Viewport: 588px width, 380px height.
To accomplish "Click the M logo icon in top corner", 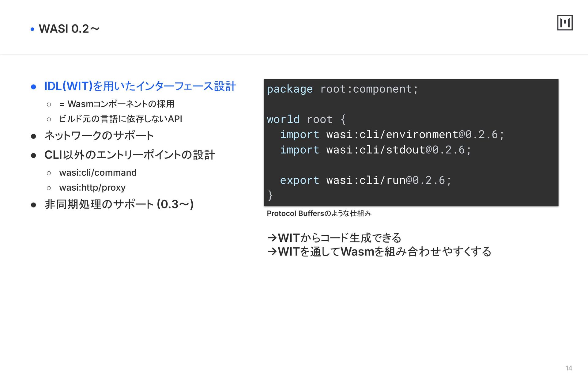I will tap(565, 23).
